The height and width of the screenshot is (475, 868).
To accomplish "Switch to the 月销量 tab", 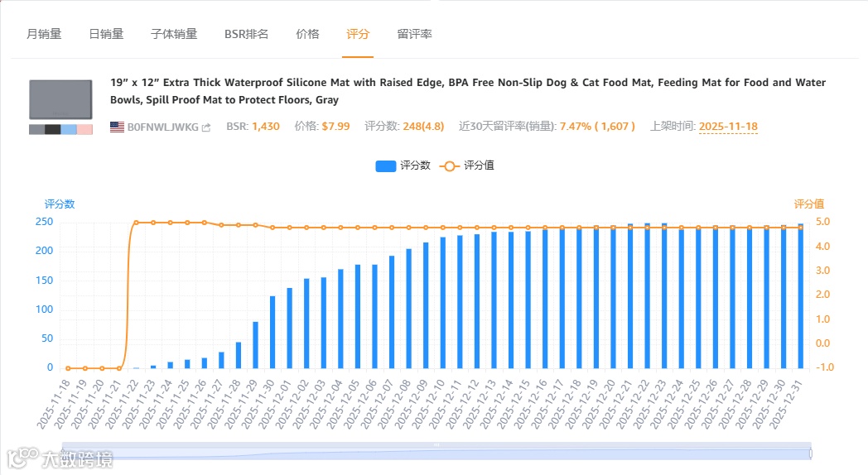I will [44, 34].
